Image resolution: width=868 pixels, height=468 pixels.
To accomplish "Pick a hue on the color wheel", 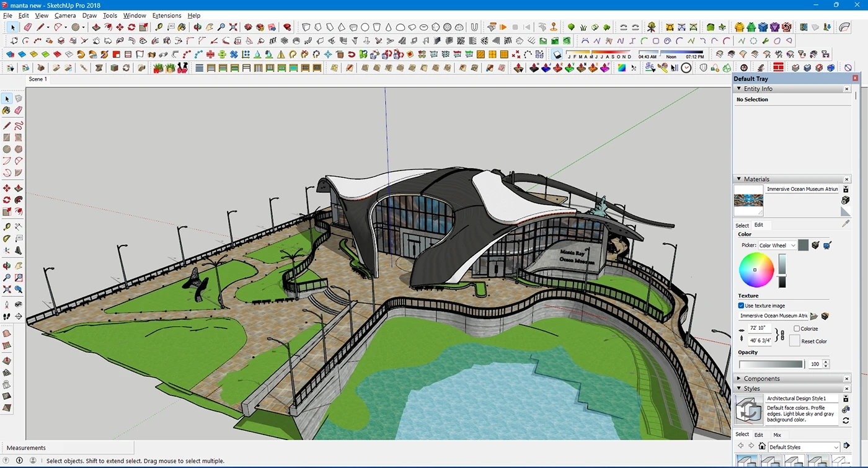I will click(x=756, y=270).
